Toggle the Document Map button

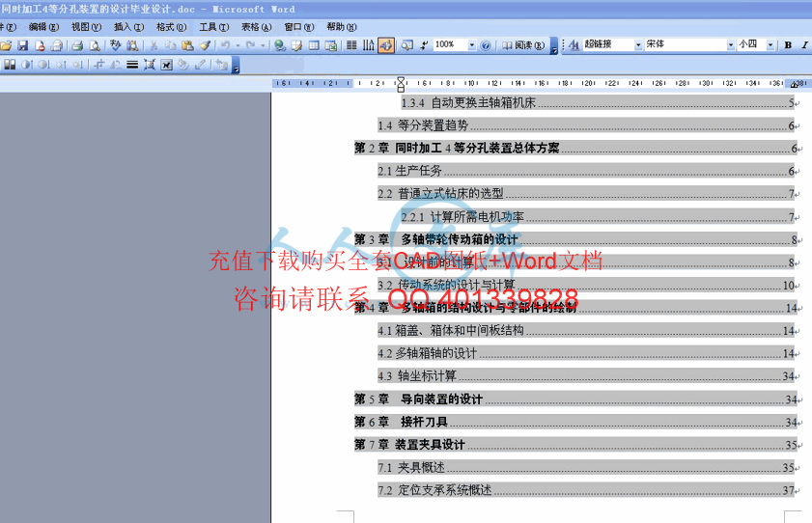(x=407, y=45)
